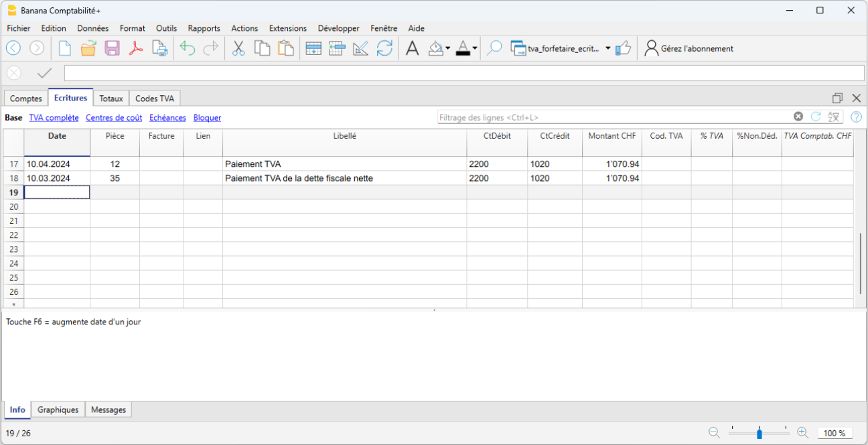The width and height of the screenshot is (868, 445).
Task: Open the Extensions menu
Action: tap(288, 28)
